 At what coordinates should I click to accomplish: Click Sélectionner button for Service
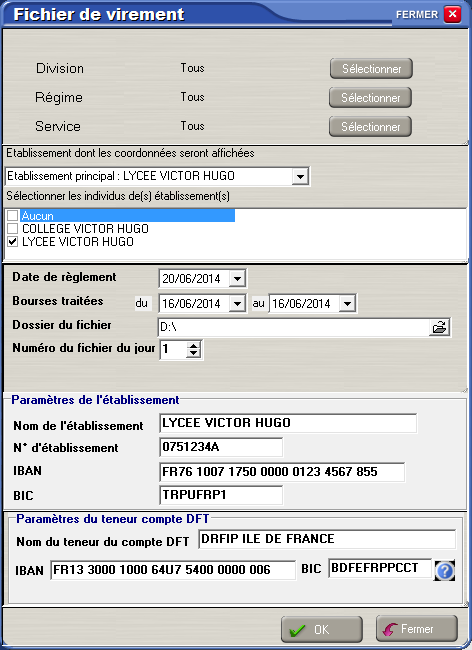[x=370, y=126]
